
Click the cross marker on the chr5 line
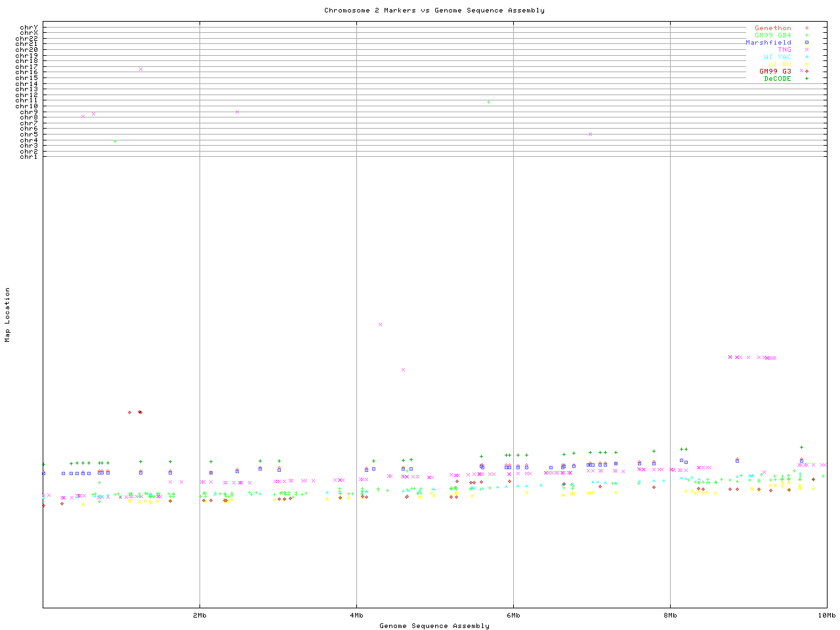[590, 134]
